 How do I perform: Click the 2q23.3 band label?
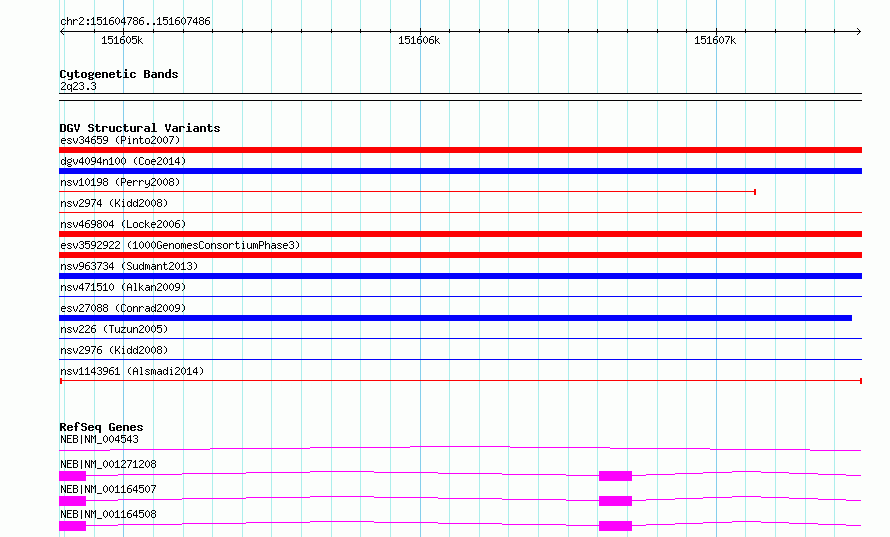(x=78, y=86)
